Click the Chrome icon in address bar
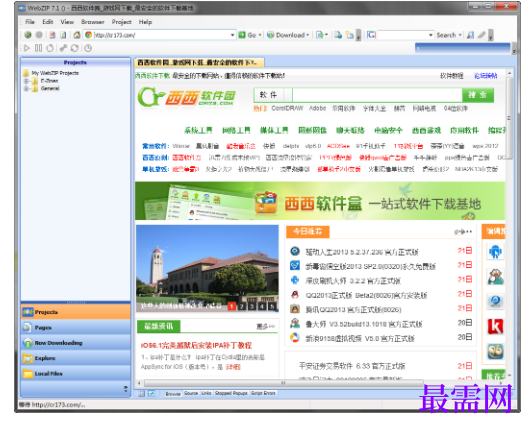This screenshot has height=430, width=531. coord(88,35)
